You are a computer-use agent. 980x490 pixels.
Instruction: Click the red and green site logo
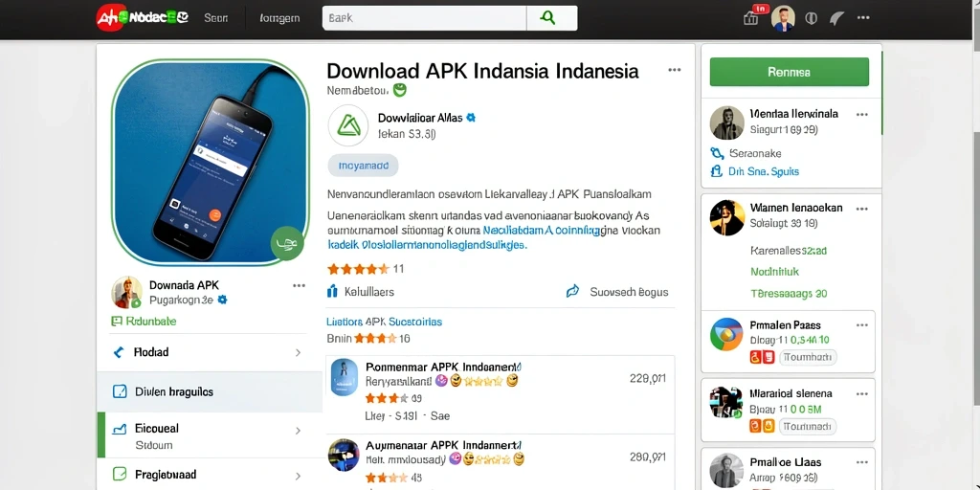143,18
